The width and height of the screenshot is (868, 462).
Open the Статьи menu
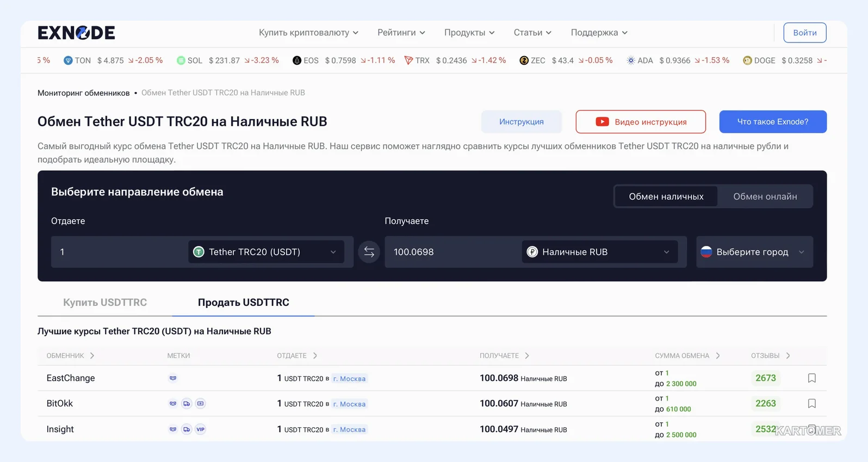[532, 33]
